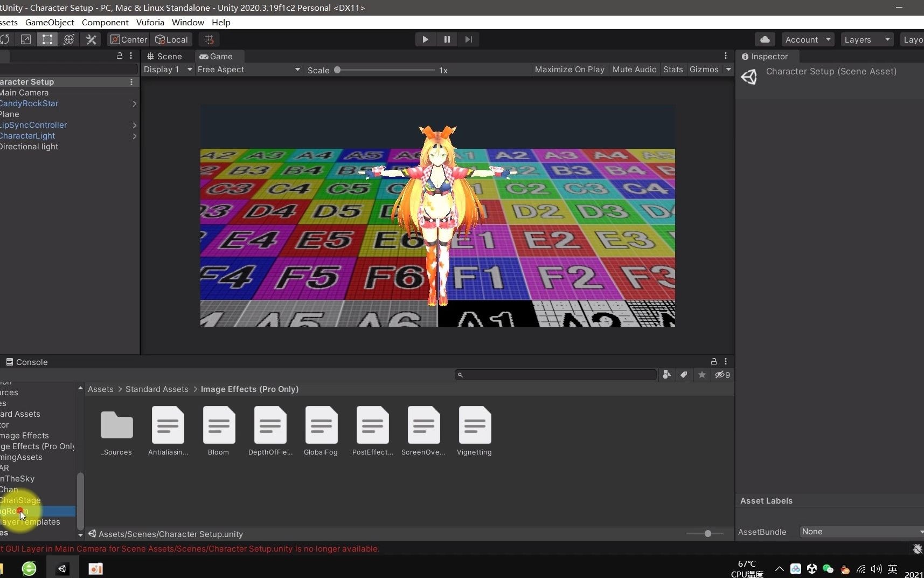Open Component menu
924x578 pixels.
105,22
